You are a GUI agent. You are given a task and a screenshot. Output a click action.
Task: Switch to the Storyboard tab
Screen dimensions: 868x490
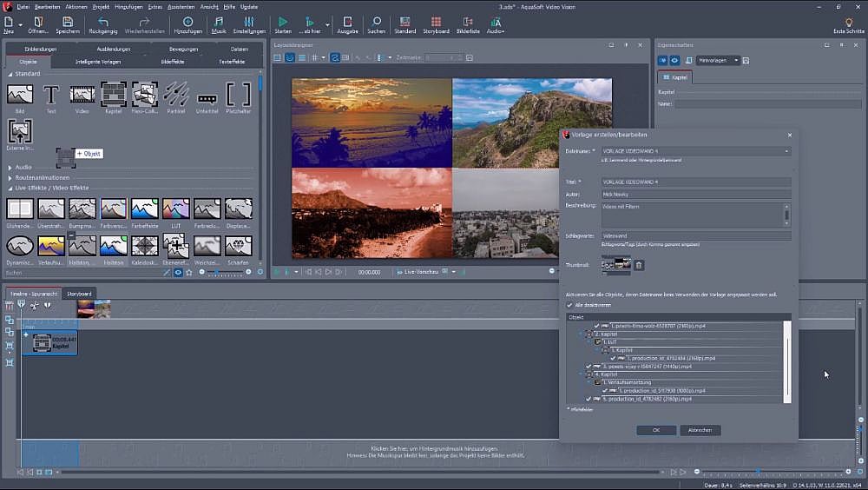(80, 294)
